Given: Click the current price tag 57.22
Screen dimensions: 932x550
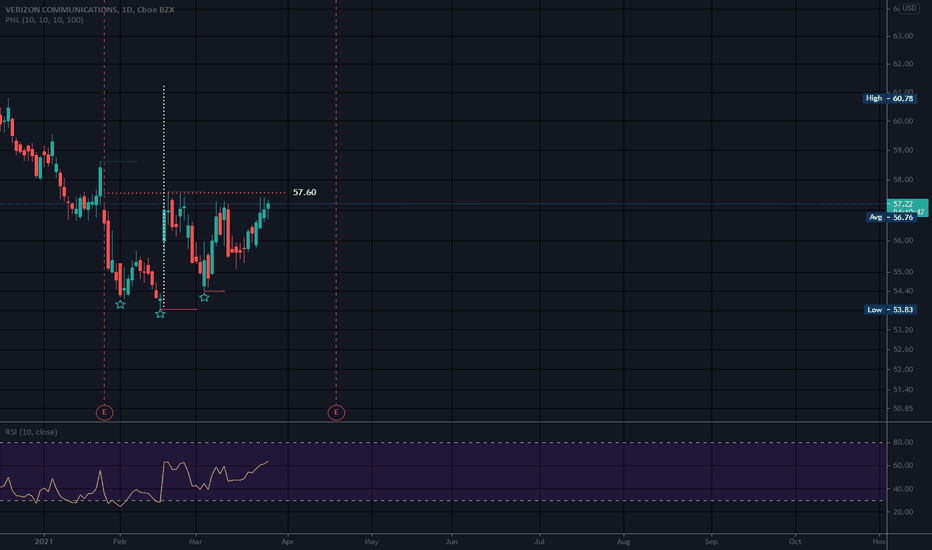Looking at the screenshot, I should tap(907, 205).
